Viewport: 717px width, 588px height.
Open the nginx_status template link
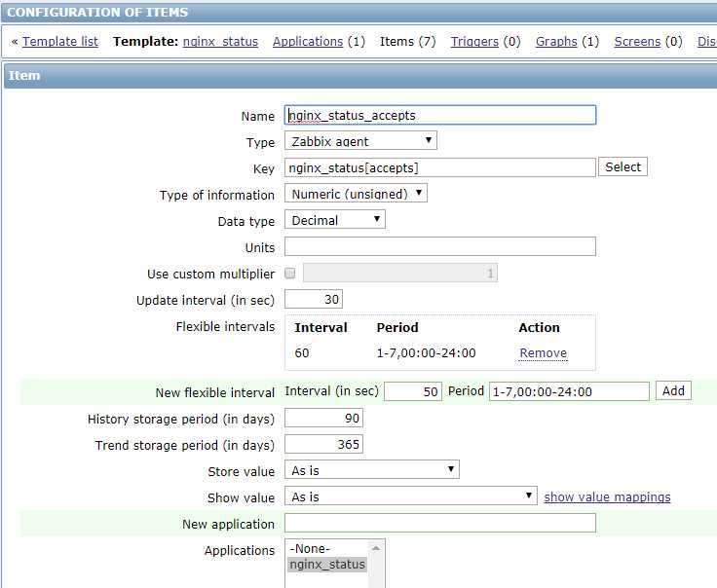click(220, 42)
